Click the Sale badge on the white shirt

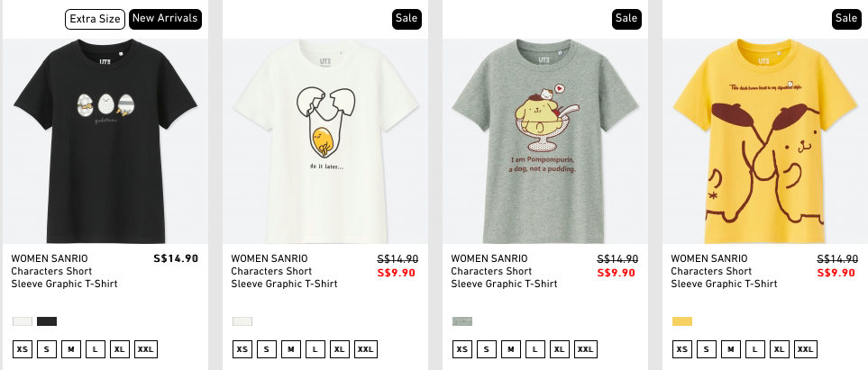pos(407,19)
